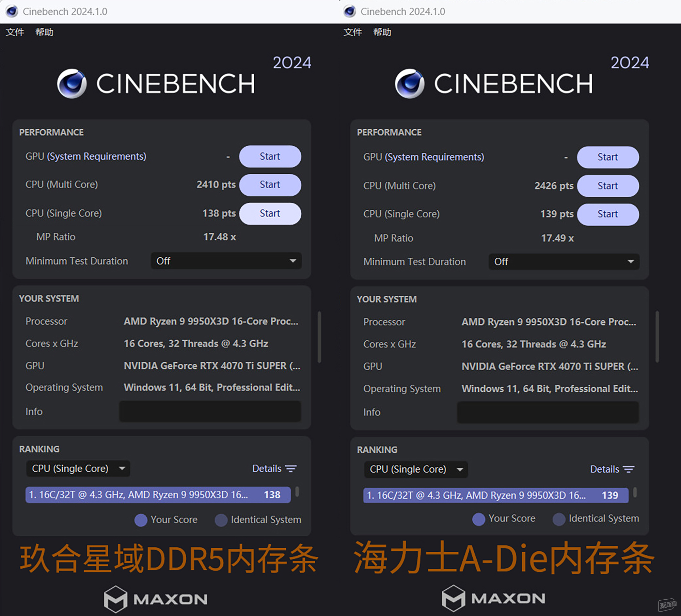Open the 文件 menu in the left window
The height and width of the screenshot is (616, 681).
coord(15,32)
